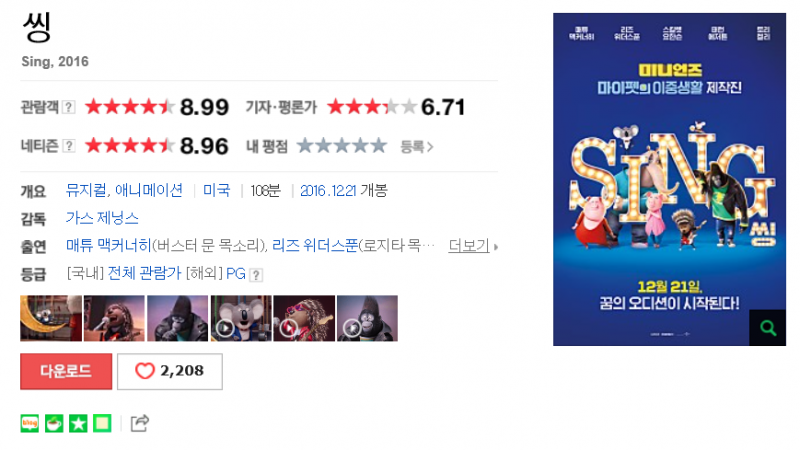Click the question mark icon beside PG rating

click(256, 275)
